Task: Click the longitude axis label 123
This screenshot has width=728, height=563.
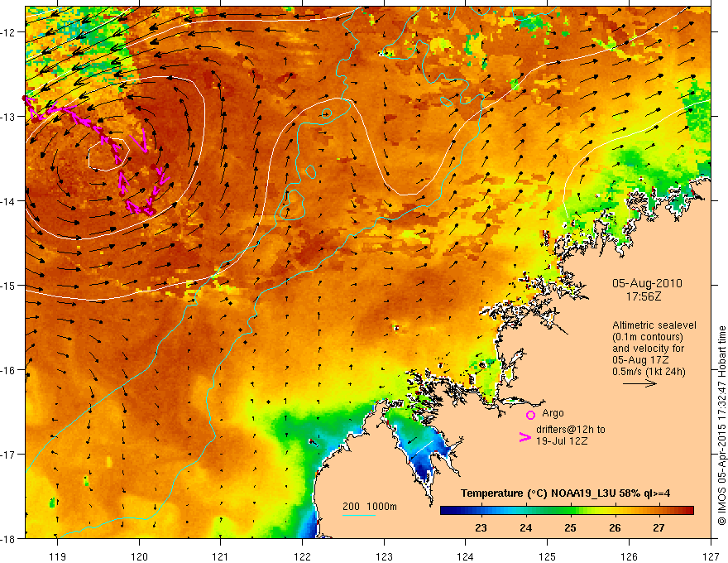Action: coord(384,556)
